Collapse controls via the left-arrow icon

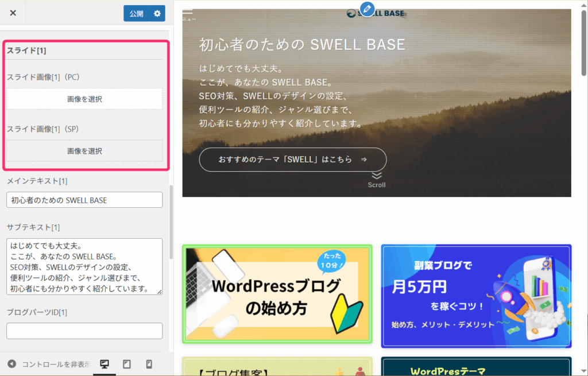pyautogui.click(x=12, y=364)
